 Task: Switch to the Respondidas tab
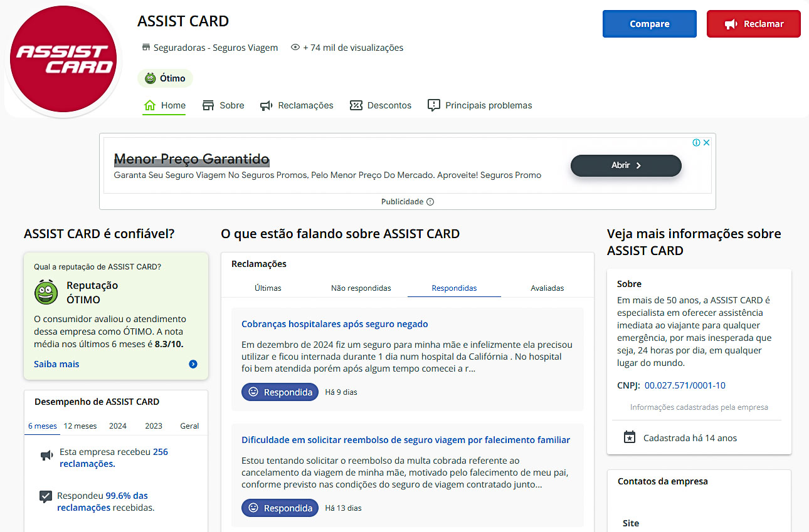coord(454,288)
